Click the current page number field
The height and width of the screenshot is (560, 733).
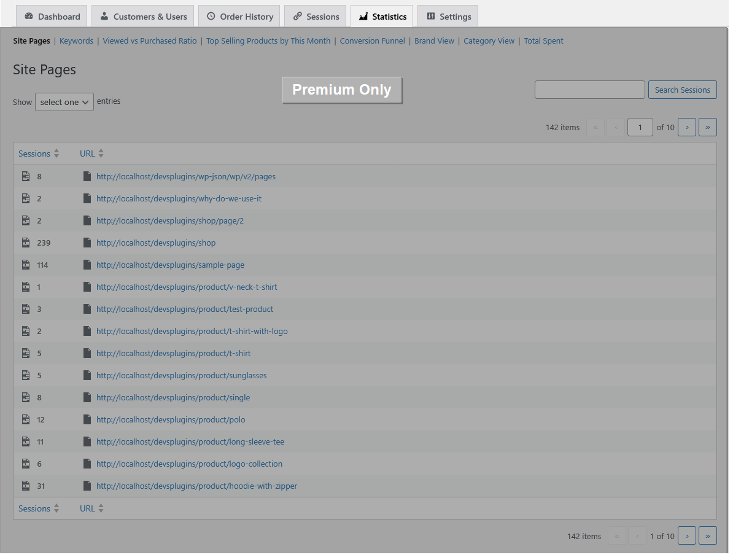[x=640, y=128]
